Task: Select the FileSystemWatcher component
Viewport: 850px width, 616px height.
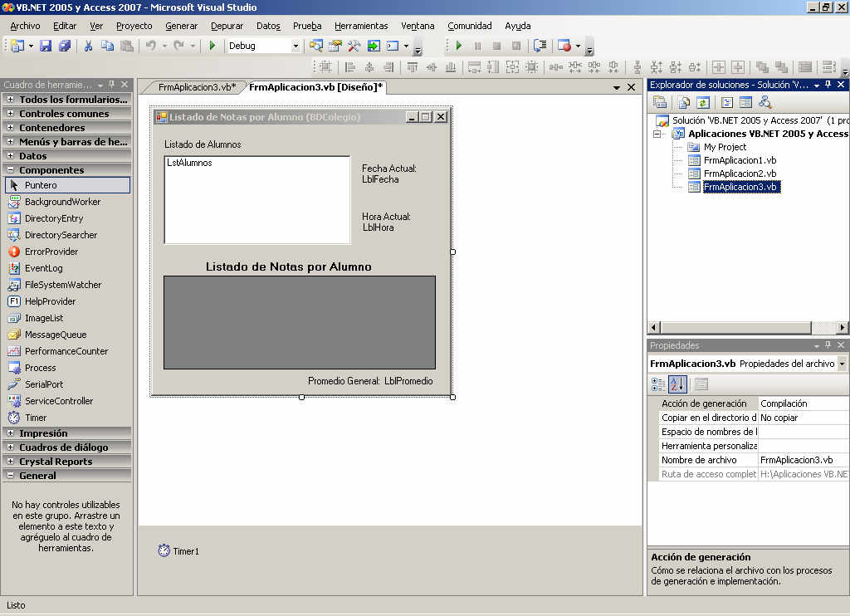Action: (68, 285)
